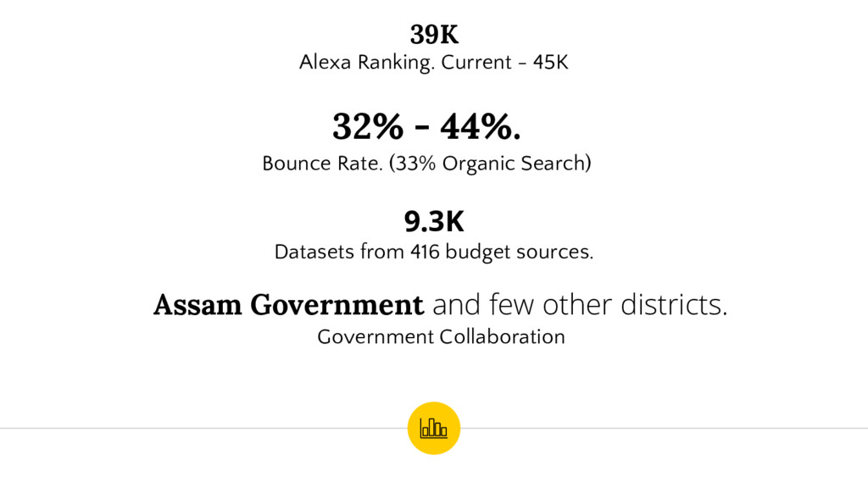
Task: Select the word "Collaboration" in caption
Action: pyautogui.click(x=502, y=336)
